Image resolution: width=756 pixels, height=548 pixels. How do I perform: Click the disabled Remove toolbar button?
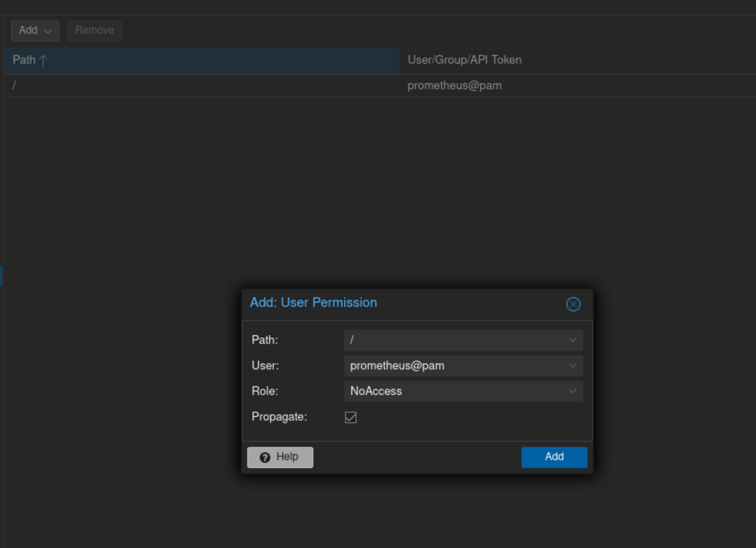(95, 31)
